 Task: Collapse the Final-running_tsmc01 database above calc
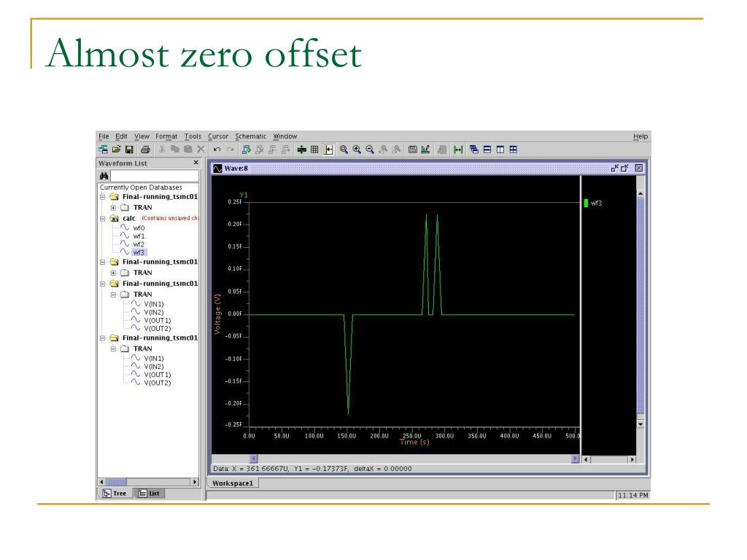[x=102, y=197]
